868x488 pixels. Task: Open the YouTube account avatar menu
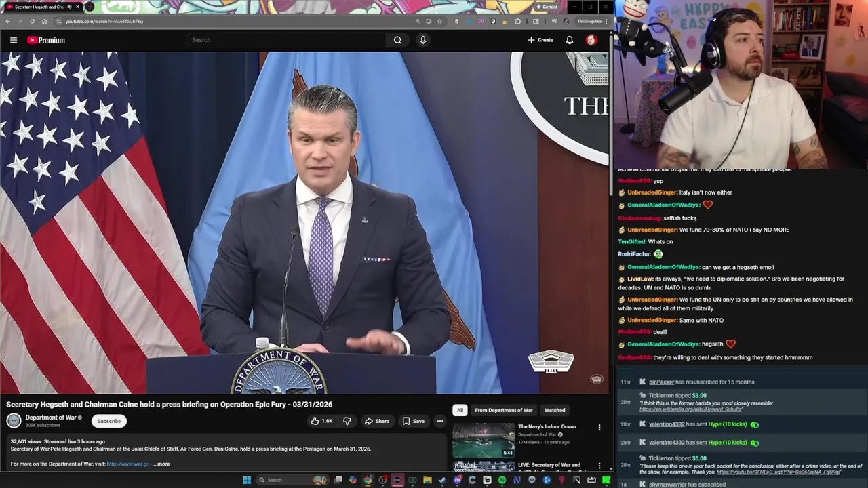click(591, 40)
